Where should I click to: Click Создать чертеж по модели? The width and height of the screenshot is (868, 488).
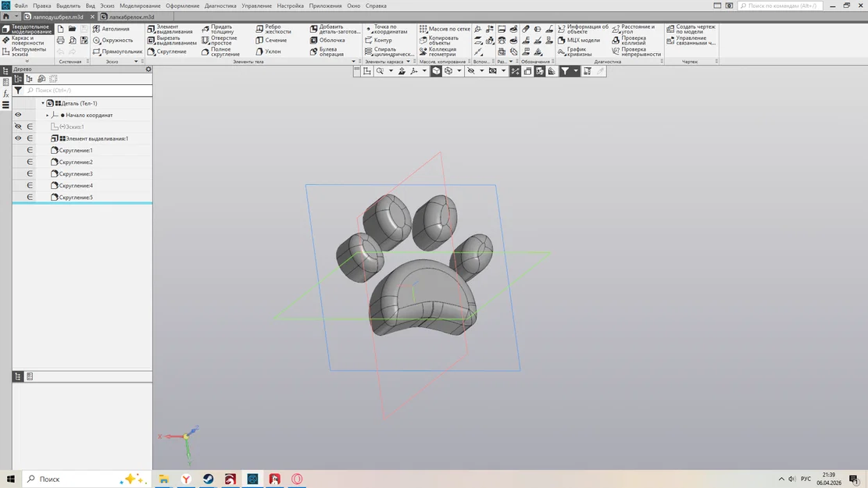pos(691,29)
